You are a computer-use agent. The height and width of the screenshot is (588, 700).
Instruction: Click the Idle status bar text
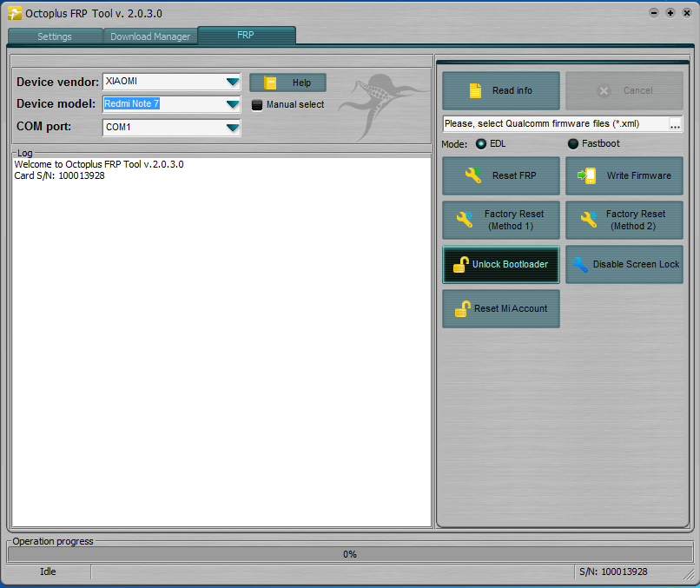[x=48, y=571]
